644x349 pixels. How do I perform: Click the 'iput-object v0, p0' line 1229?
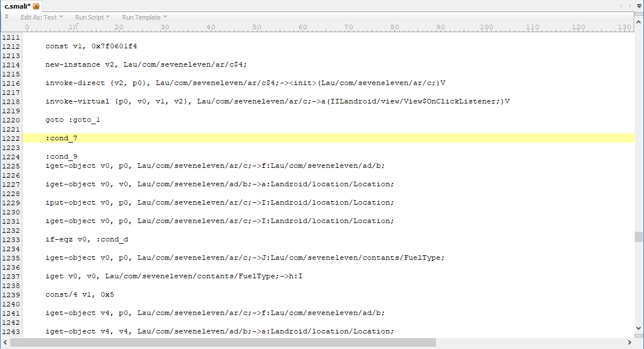[219, 202]
